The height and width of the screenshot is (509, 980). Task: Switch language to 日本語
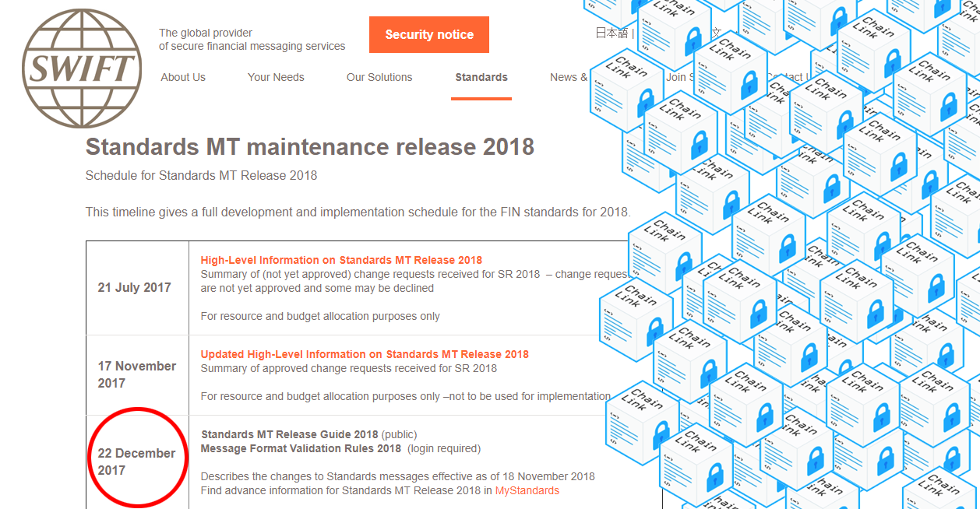pyautogui.click(x=612, y=33)
